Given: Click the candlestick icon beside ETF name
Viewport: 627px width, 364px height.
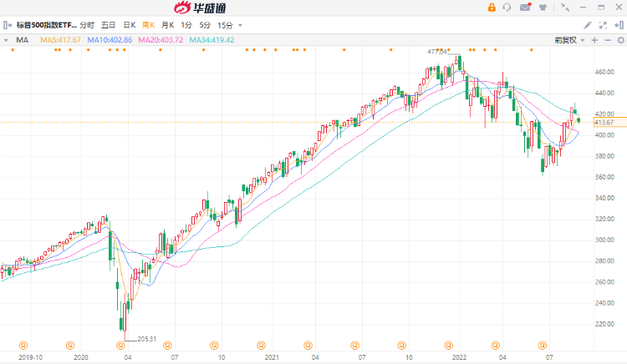Looking at the screenshot, I should pos(7,26).
